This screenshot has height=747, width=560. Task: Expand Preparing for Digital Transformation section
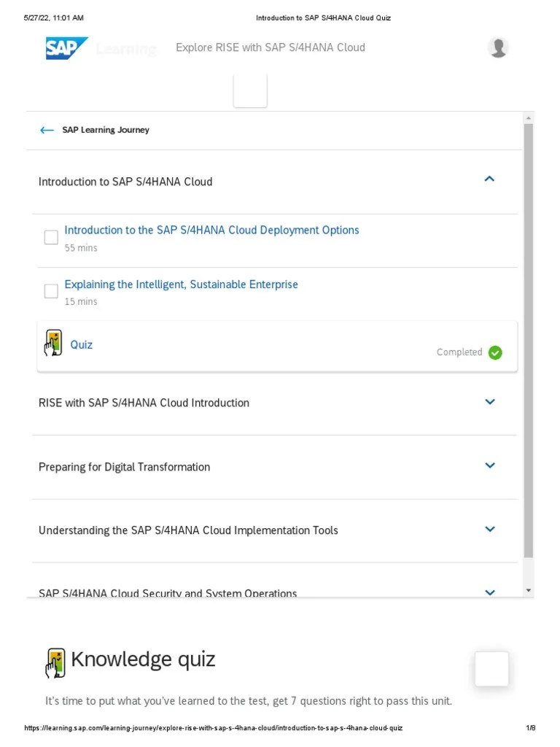click(x=490, y=465)
